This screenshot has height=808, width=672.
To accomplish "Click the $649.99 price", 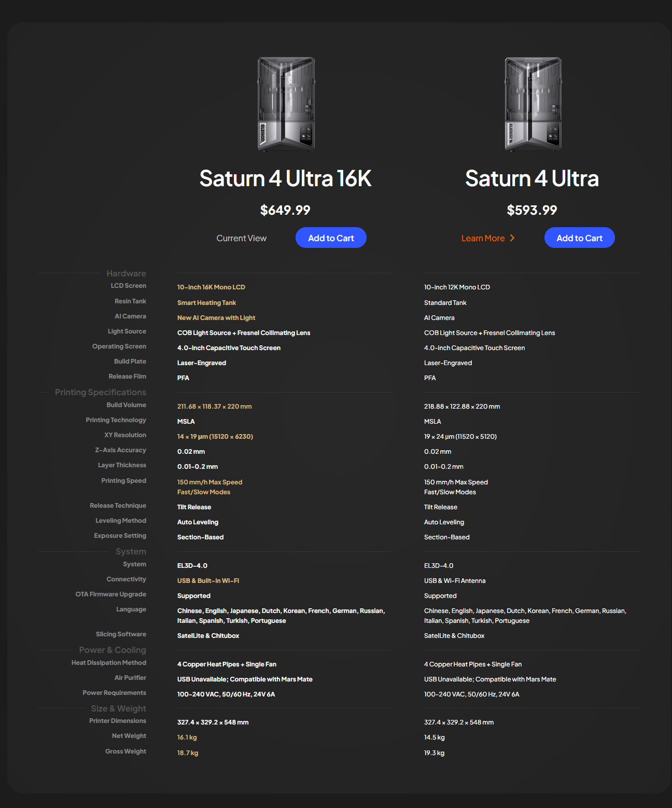I will pos(285,210).
